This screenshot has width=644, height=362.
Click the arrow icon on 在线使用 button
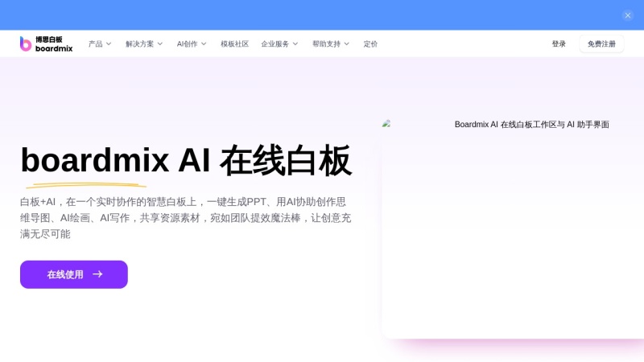[97, 274]
